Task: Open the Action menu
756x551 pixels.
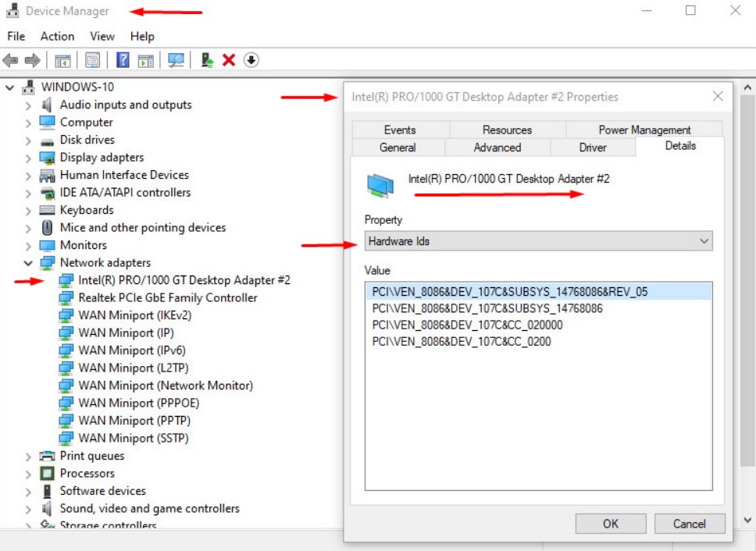Action: [57, 37]
